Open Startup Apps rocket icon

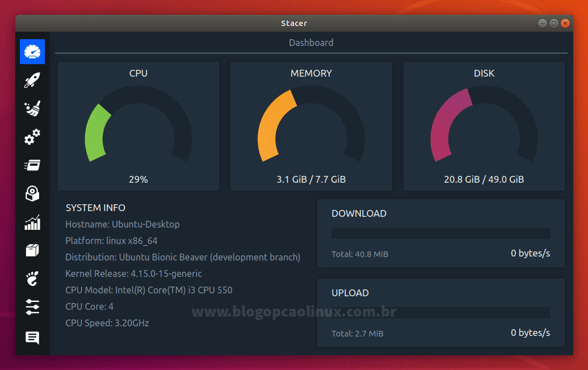(x=32, y=80)
